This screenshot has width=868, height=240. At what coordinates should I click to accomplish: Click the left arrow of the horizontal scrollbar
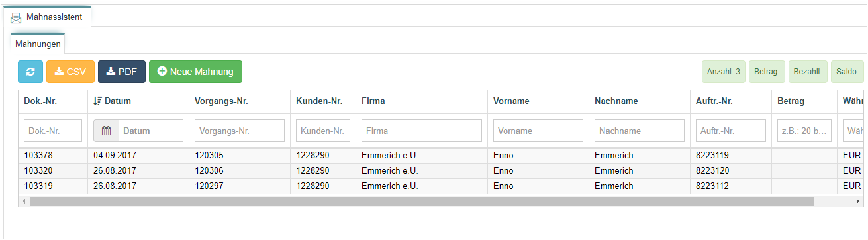pyautogui.click(x=24, y=200)
